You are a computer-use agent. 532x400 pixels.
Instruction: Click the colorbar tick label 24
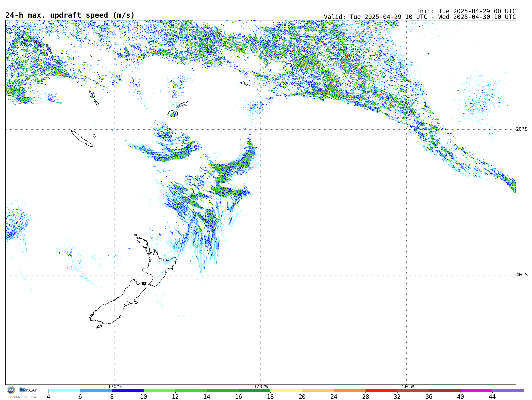pyautogui.click(x=334, y=397)
